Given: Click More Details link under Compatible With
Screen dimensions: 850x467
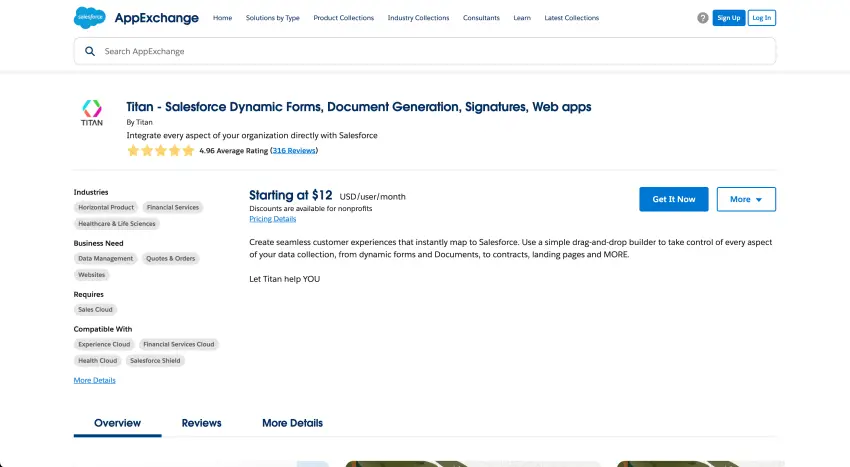Looking at the screenshot, I should [x=94, y=380].
